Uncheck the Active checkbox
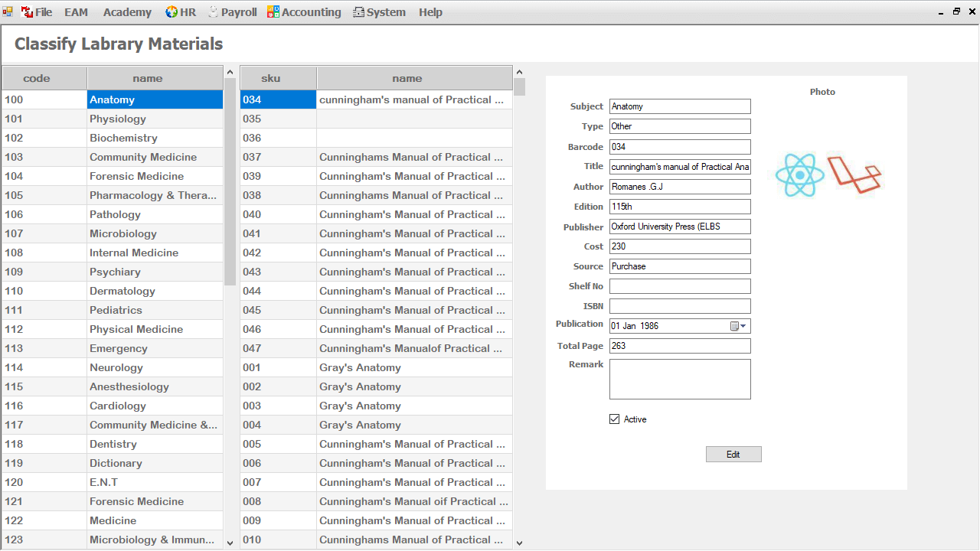 (x=614, y=419)
